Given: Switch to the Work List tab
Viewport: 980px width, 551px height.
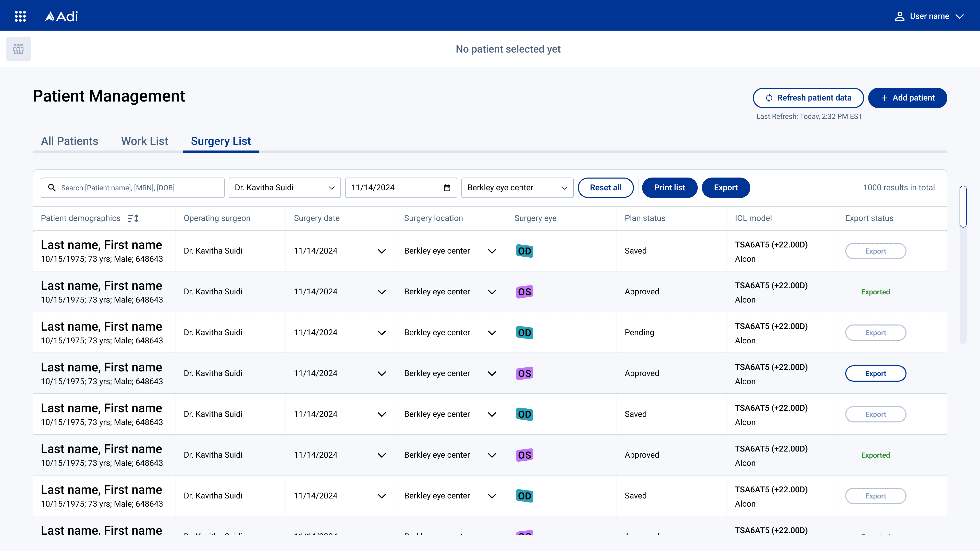Looking at the screenshot, I should tap(144, 141).
